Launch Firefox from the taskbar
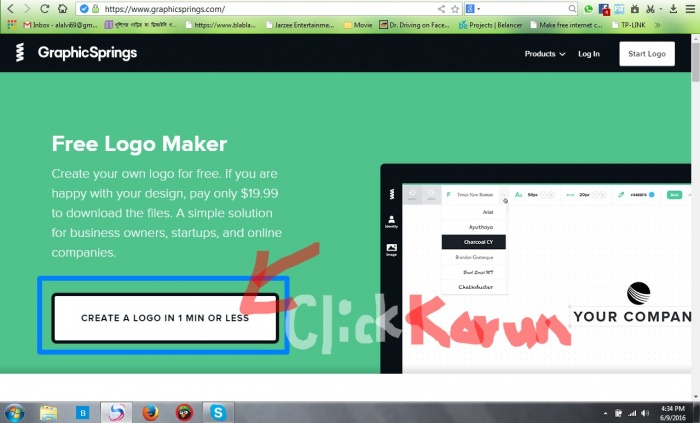Screen dimensions: 700x423 [150, 412]
